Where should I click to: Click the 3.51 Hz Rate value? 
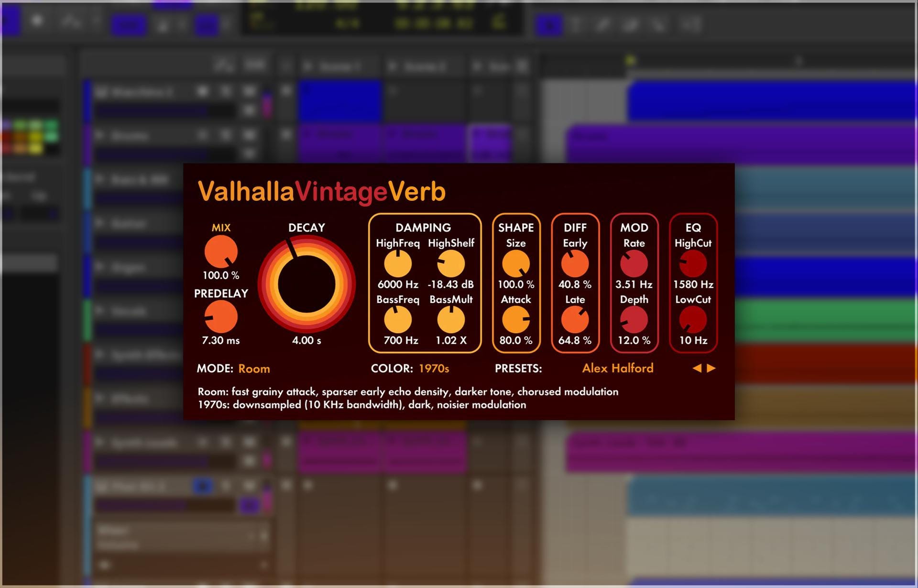coord(634,284)
